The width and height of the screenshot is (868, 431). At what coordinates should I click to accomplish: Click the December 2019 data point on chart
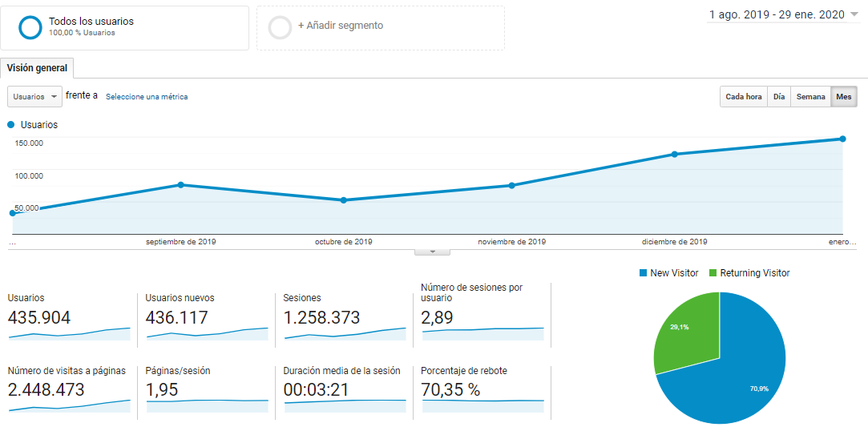click(x=674, y=155)
